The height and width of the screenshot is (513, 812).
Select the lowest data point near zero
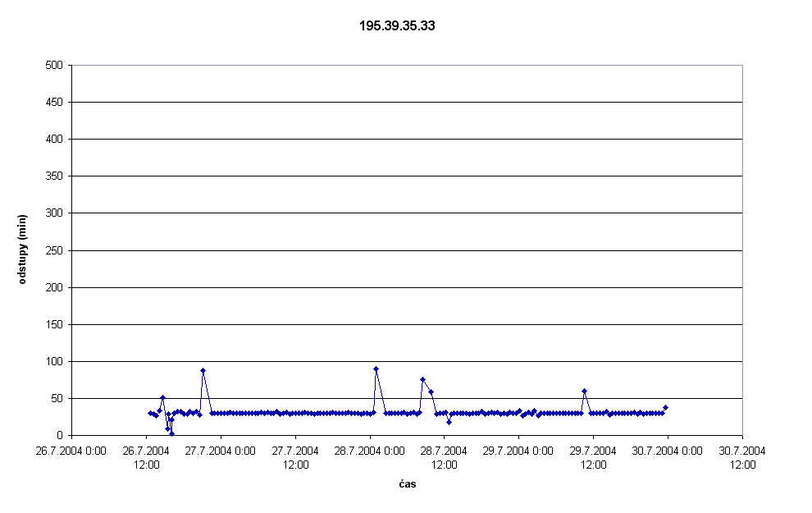[171, 433]
